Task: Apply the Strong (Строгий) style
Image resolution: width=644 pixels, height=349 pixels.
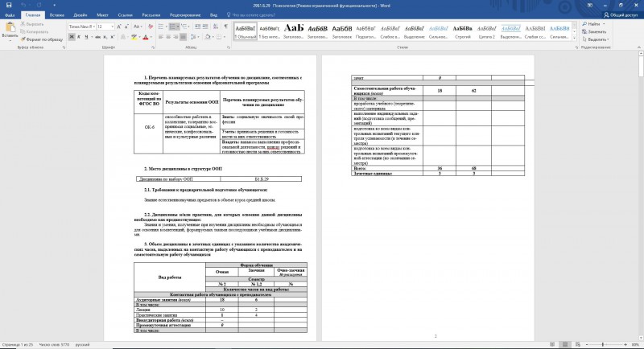Action: (462, 31)
